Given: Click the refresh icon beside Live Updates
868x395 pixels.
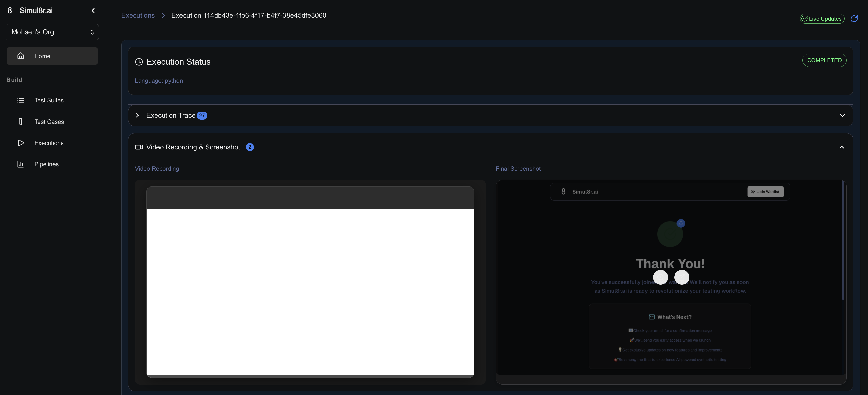Looking at the screenshot, I should click(x=854, y=19).
